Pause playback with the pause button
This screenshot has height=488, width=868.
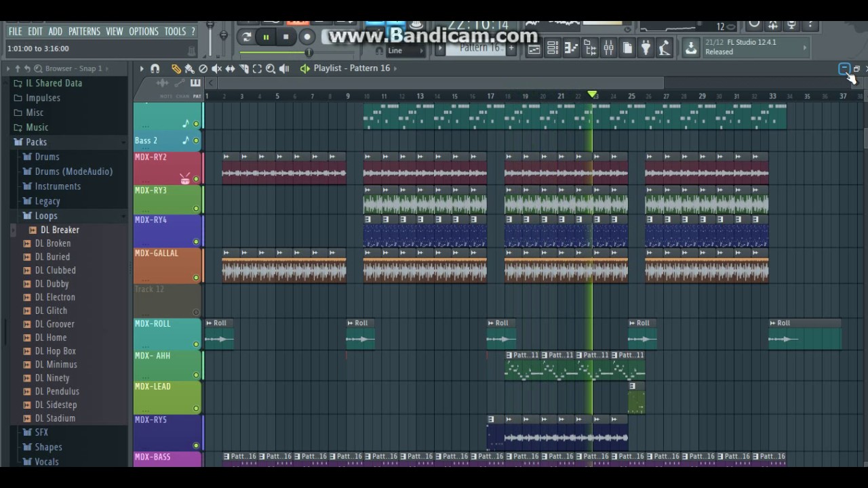pos(267,37)
